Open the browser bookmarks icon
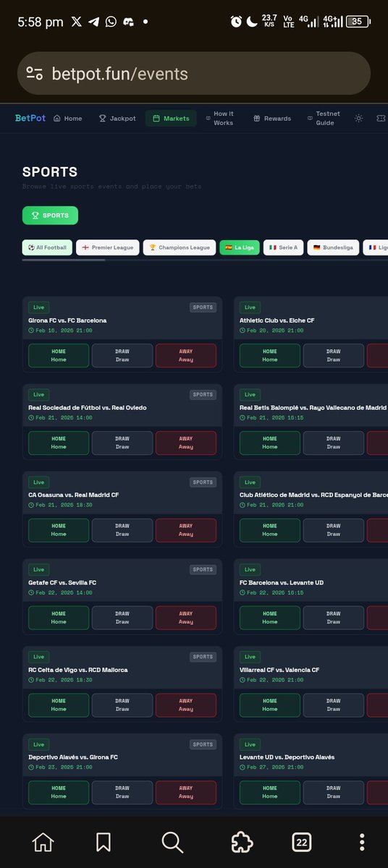Screen dimensions: 388x868 click(x=104, y=843)
